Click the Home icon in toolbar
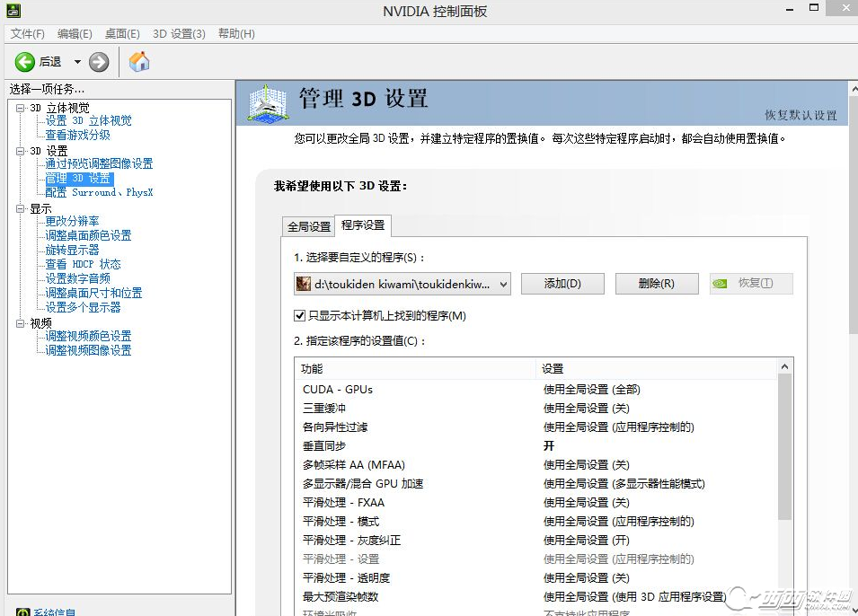858x616 pixels. coord(139,62)
